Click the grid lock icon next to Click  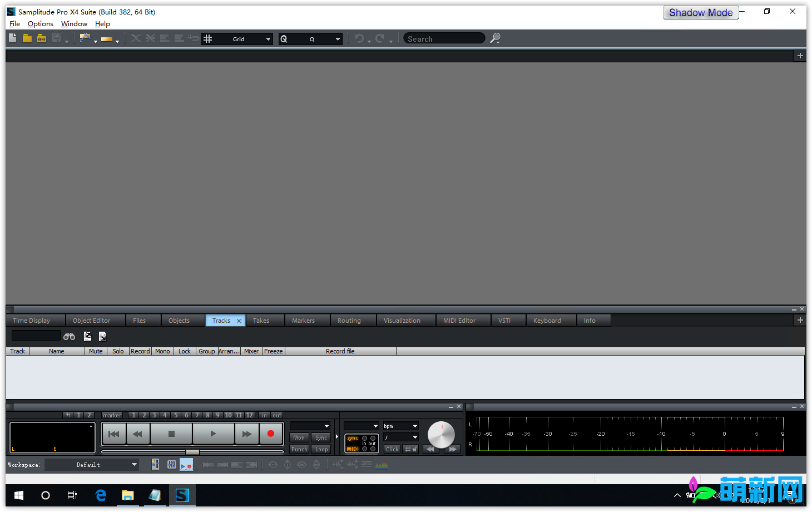[410, 449]
